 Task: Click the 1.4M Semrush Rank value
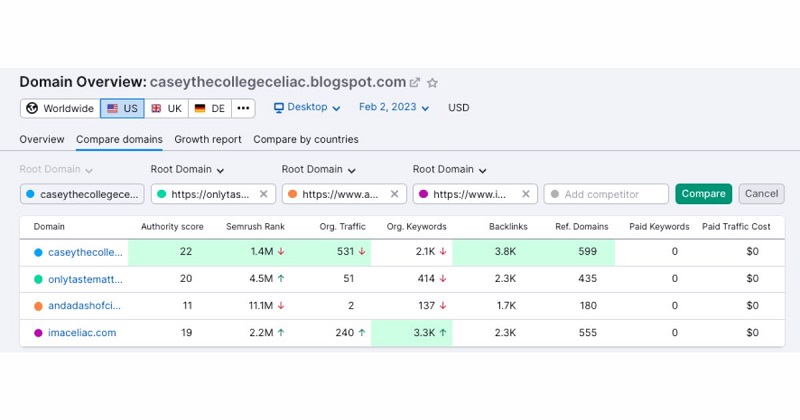pos(262,251)
